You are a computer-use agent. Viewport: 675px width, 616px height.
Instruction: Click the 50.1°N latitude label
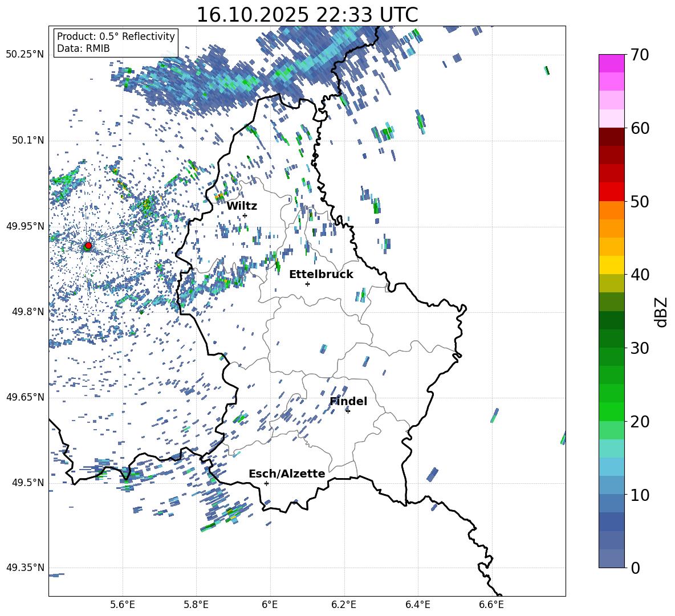[x=27, y=140]
